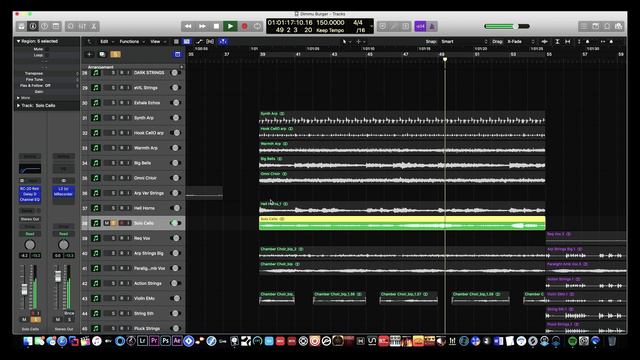This screenshot has width=640, height=360.
Task: Toggle the Flex show/hide icon
Action: (210, 42)
